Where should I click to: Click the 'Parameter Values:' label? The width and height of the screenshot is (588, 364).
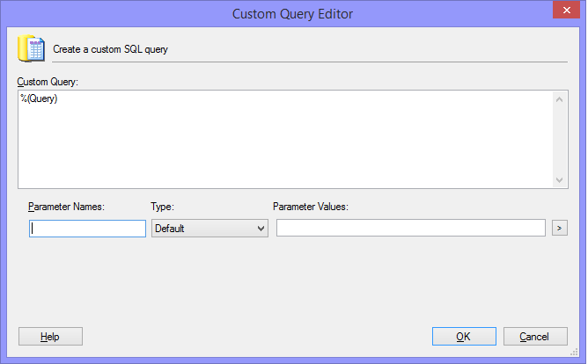pyautogui.click(x=311, y=207)
